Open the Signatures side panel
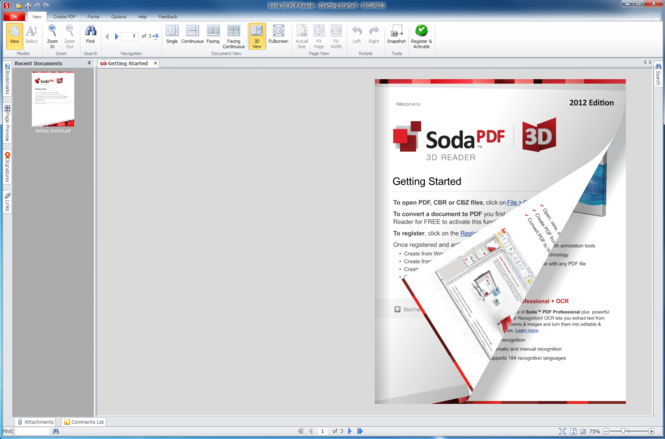665x439 pixels. [x=7, y=167]
